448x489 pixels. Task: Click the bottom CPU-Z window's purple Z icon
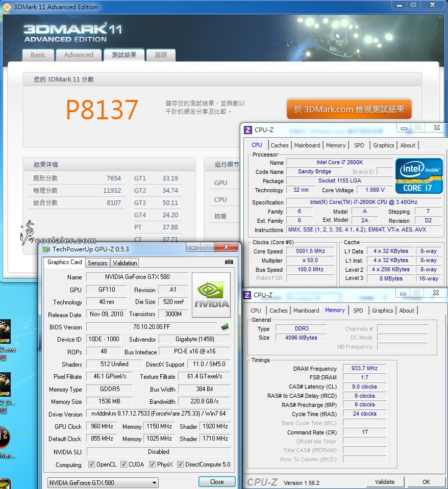coord(247,295)
